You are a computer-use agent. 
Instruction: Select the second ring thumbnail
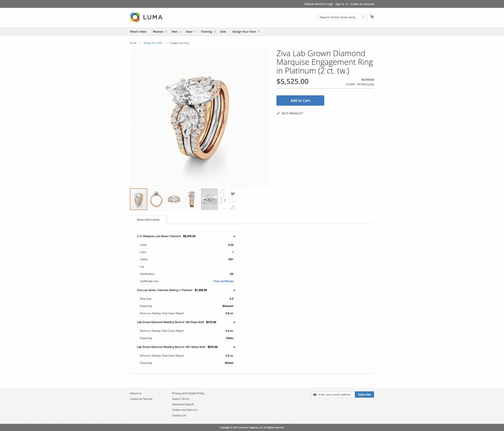(156, 199)
